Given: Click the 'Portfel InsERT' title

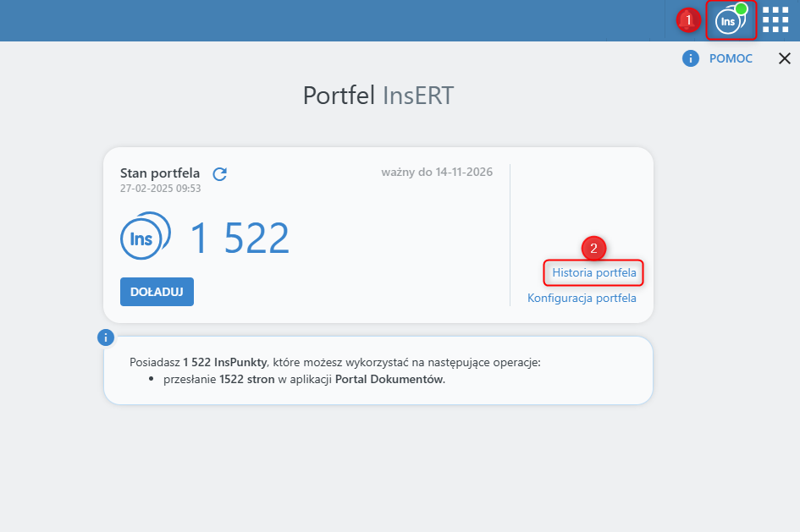Looking at the screenshot, I should [x=378, y=96].
